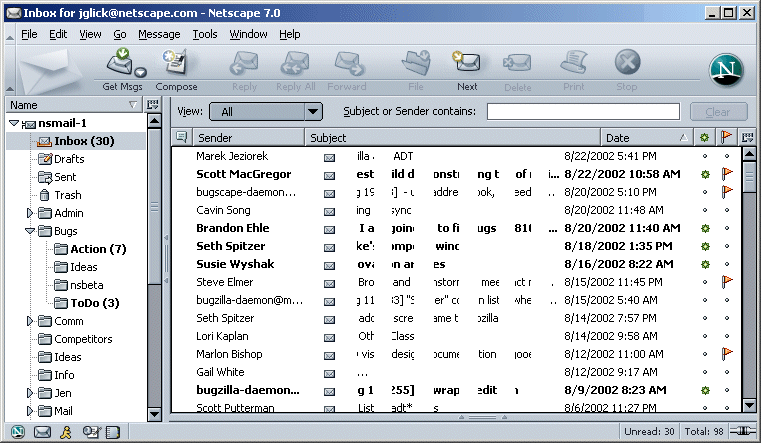Toggle read status of Brandon Ehle message
This screenshot has height=443, width=764.
(x=705, y=228)
